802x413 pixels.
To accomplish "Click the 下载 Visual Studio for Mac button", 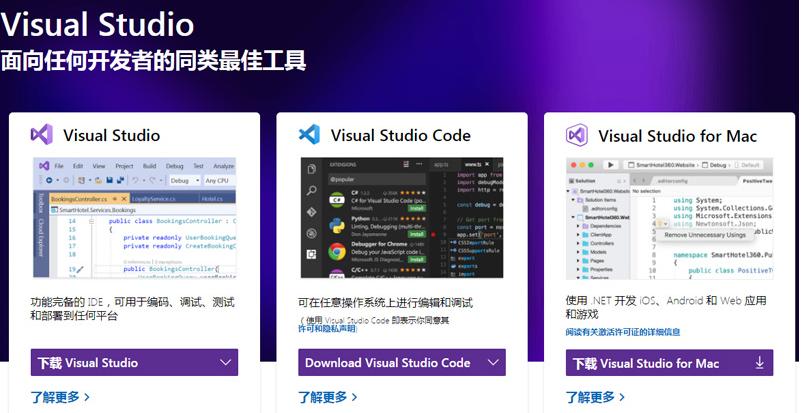I will (x=670, y=363).
